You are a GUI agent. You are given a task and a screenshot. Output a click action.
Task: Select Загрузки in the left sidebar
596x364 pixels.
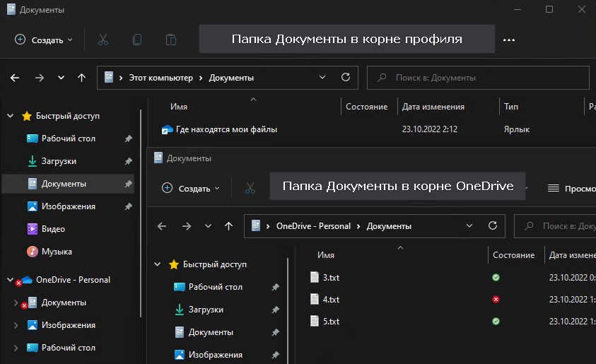point(58,161)
